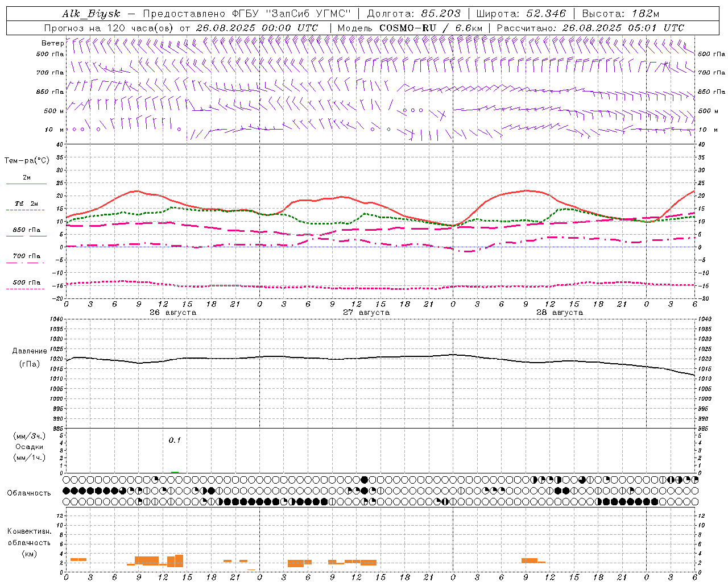
Task: Click the Td 2м legend entry
Action: (26, 203)
